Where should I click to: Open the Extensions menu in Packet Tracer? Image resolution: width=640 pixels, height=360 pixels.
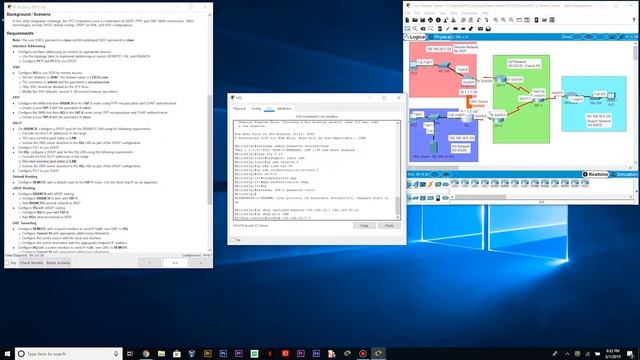(x=469, y=13)
